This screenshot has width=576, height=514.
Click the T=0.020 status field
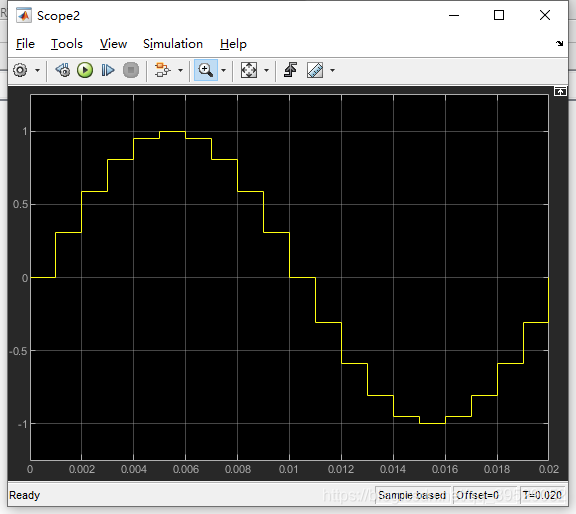tap(542, 495)
